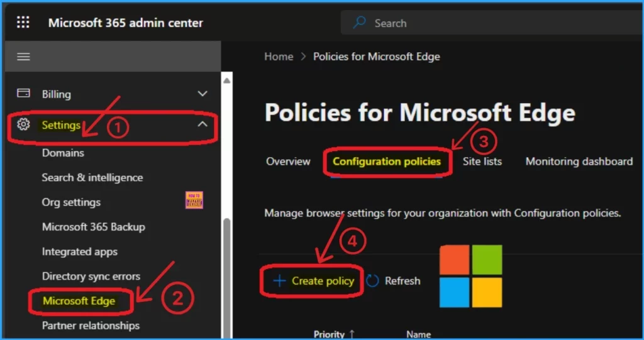Open Microsoft 365 Backup
This screenshot has width=644, height=340.
[94, 227]
